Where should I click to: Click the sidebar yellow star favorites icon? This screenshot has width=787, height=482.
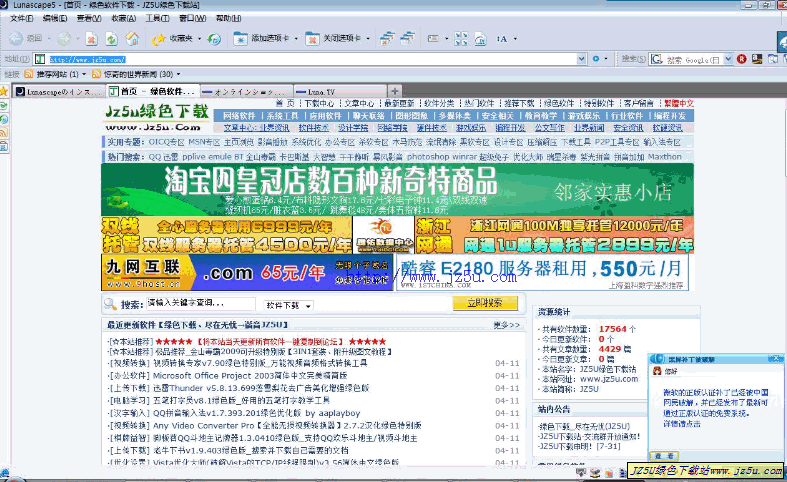click(x=4, y=91)
